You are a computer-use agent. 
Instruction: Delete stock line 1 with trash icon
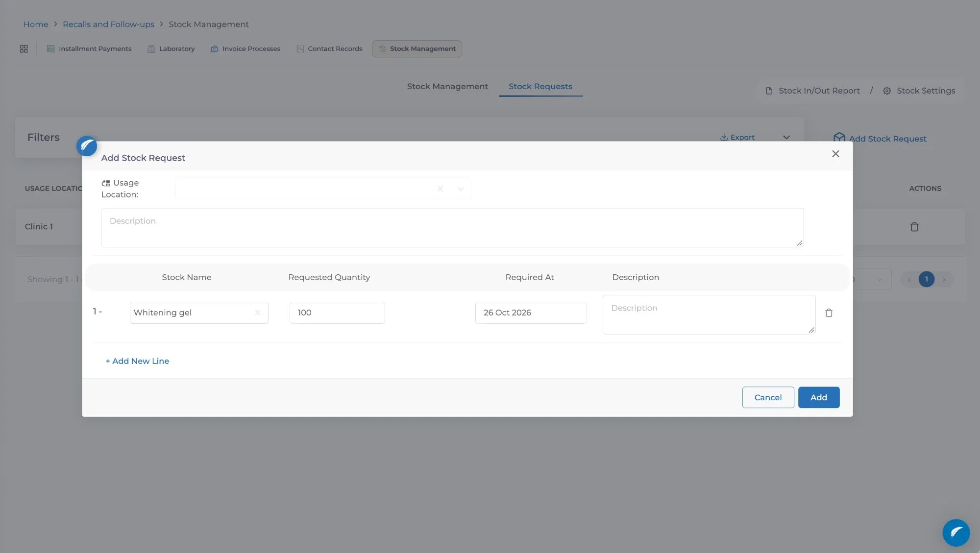pos(829,313)
